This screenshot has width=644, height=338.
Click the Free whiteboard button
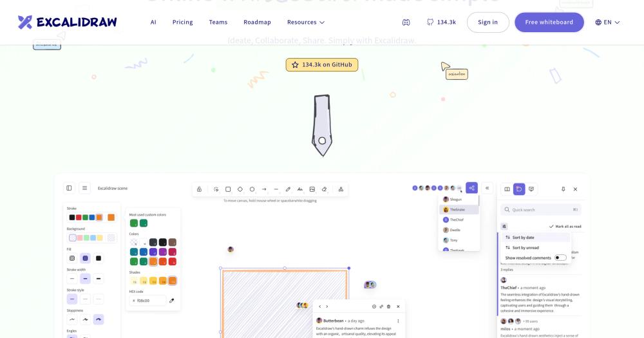pyautogui.click(x=549, y=22)
